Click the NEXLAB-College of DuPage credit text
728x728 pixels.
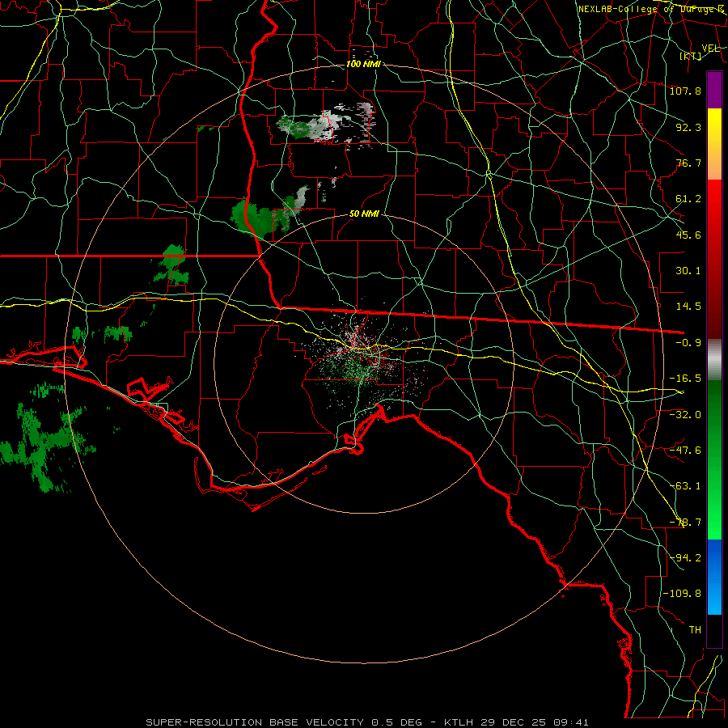point(651,9)
